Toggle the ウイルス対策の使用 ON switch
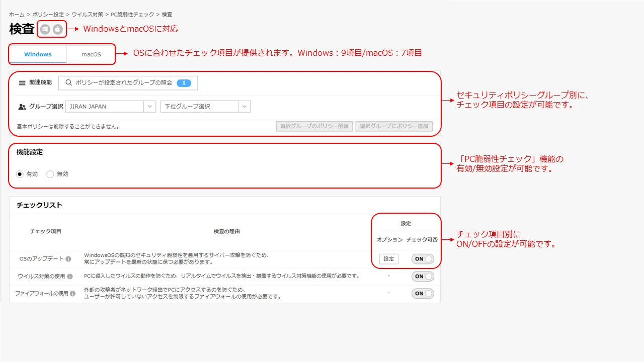The height and width of the screenshot is (362, 644). tap(423, 277)
